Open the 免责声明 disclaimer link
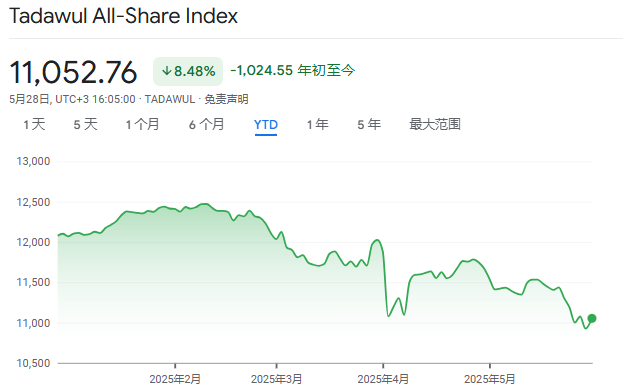The height and width of the screenshot is (392, 623). tap(226, 99)
